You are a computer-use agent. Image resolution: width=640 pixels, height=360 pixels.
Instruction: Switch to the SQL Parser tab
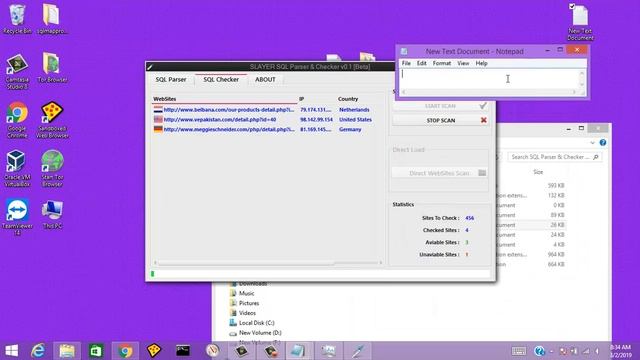coord(171,80)
